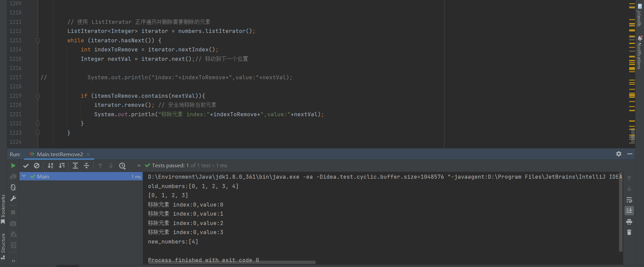Click rerun failed tests icon
Image resolution: width=644 pixels, height=267 pixels.
click(13, 177)
